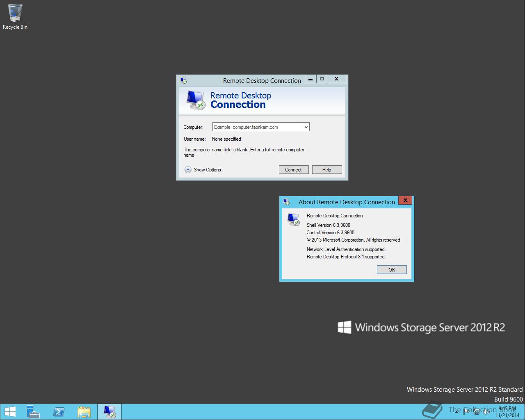
Task: Open File Explorer from the taskbar
Action: pyautogui.click(x=84, y=412)
